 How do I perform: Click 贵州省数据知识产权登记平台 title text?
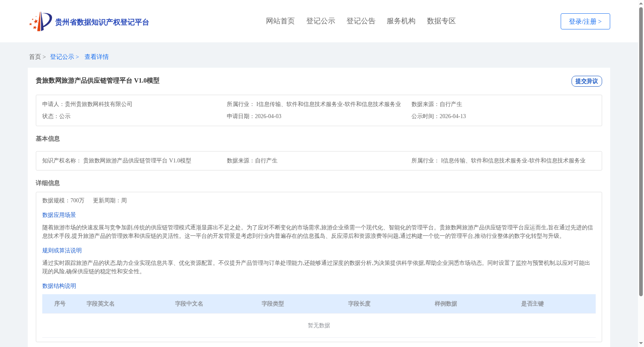(x=102, y=22)
